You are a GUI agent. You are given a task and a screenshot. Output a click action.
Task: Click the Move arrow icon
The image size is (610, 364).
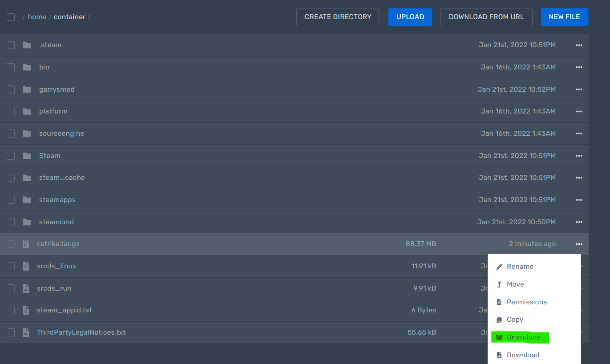500,284
